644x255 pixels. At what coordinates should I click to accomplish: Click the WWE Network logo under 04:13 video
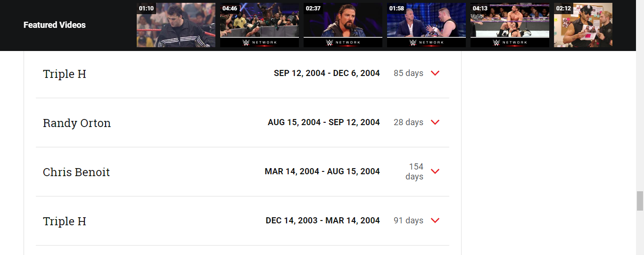pyautogui.click(x=510, y=42)
